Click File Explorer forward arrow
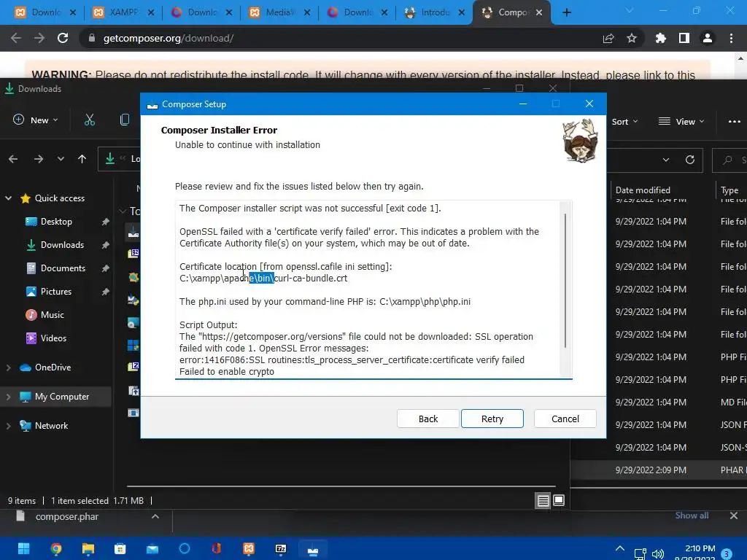Image resolution: width=747 pixels, height=560 pixels. (39, 158)
